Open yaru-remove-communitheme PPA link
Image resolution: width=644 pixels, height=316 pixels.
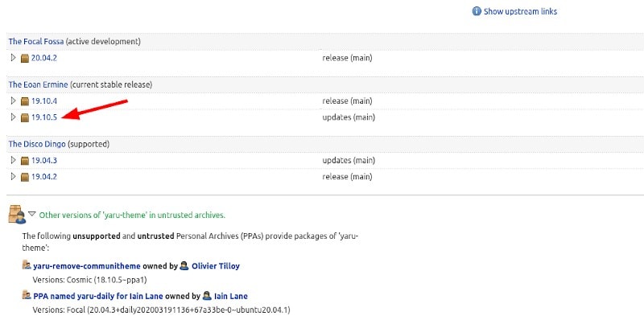87,266
